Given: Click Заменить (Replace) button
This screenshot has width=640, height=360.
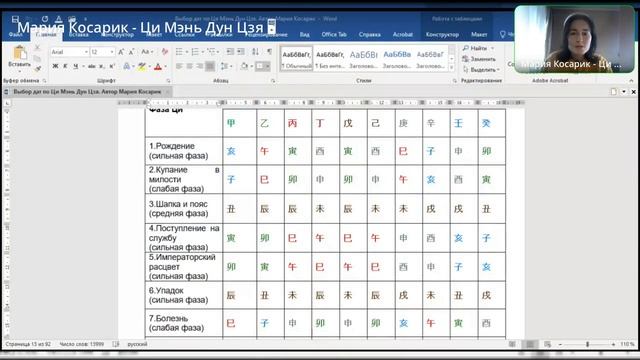Looking at the screenshot, I should tap(479, 59).
